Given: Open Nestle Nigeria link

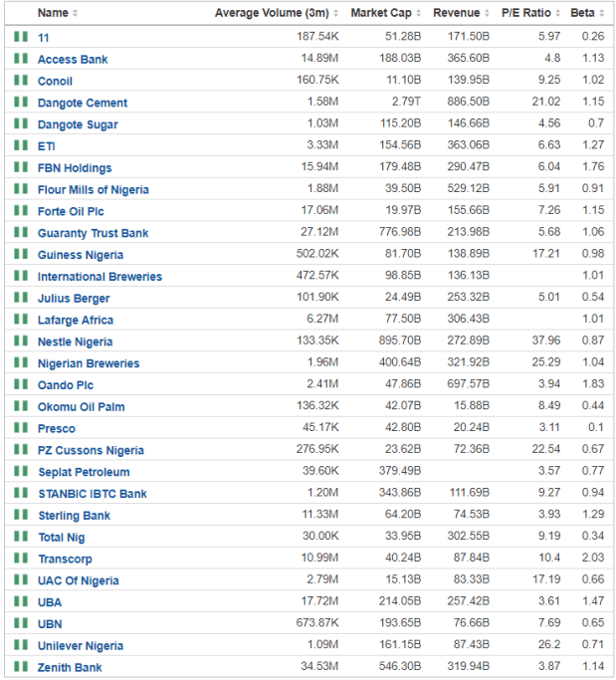Looking at the screenshot, I should 75,341.
